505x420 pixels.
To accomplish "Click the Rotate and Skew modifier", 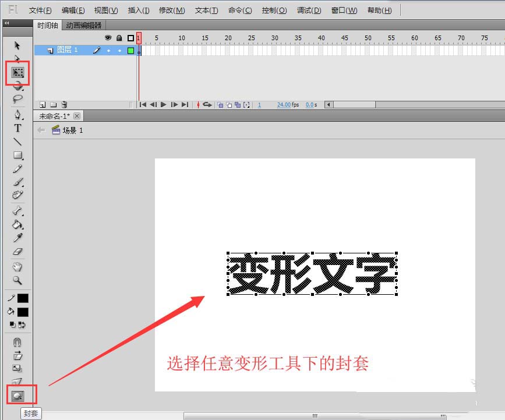I will [17, 355].
